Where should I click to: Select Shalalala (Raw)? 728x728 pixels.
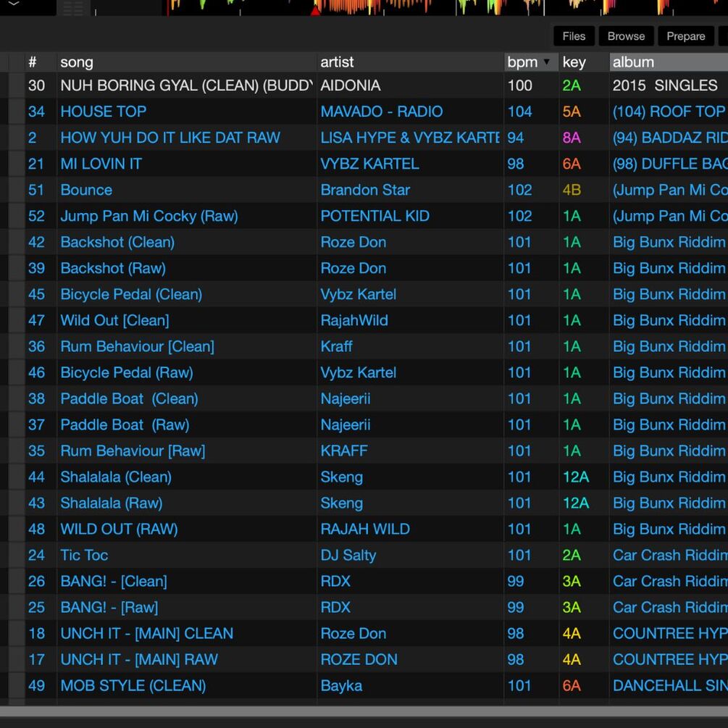(x=112, y=503)
